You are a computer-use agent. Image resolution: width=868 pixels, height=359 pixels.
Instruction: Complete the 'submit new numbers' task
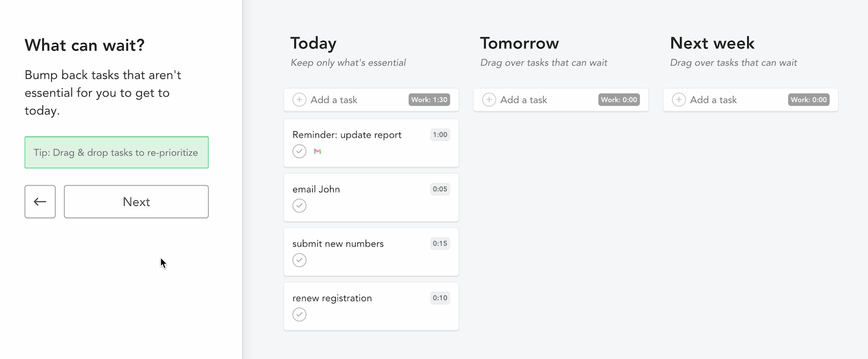tap(299, 260)
